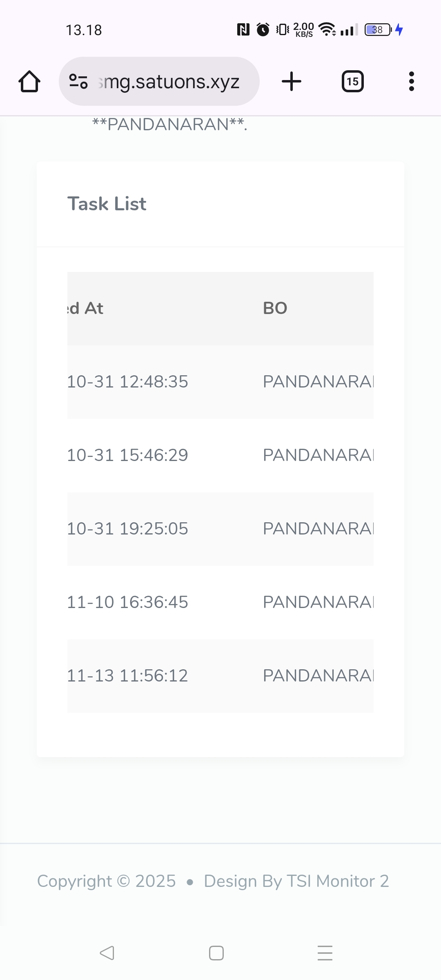This screenshot has height=980, width=441.
Task: Open site settings icon in address bar
Action: (78, 81)
